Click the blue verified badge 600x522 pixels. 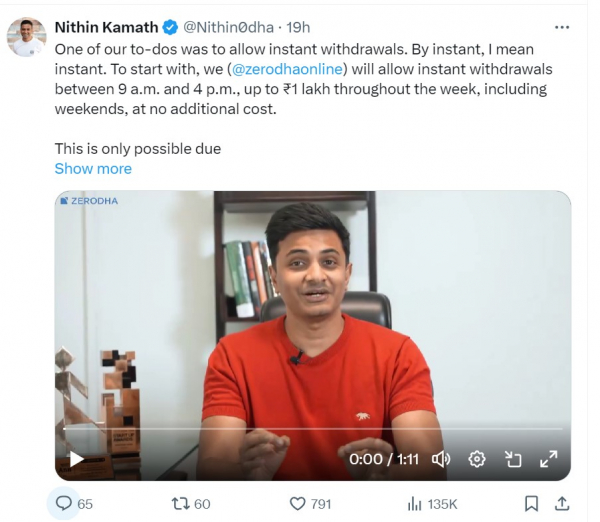point(168,27)
